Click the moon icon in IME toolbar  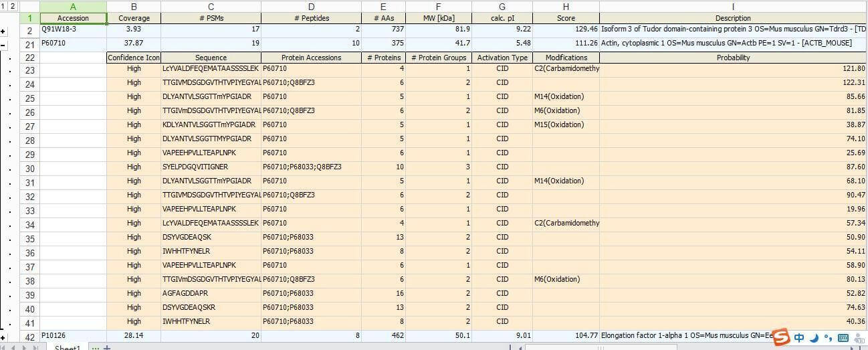click(x=814, y=338)
